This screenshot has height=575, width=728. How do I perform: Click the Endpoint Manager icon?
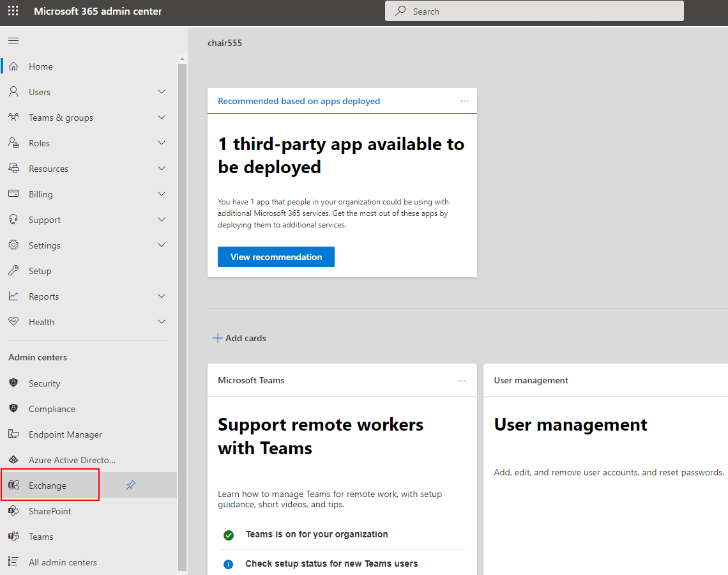pos(13,434)
